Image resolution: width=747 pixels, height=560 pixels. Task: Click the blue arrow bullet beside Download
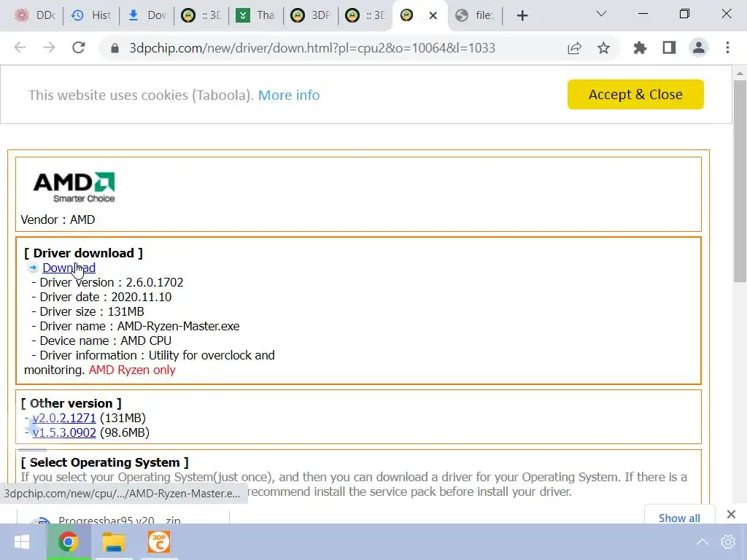tap(33, 268)
